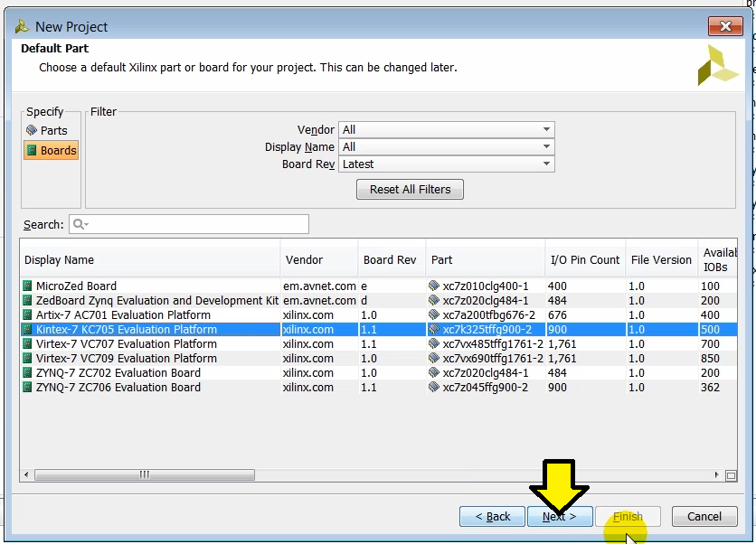Go to the Next wizard page
The height and width of the screenshot is (544, 756).
(x=559, y=517)
